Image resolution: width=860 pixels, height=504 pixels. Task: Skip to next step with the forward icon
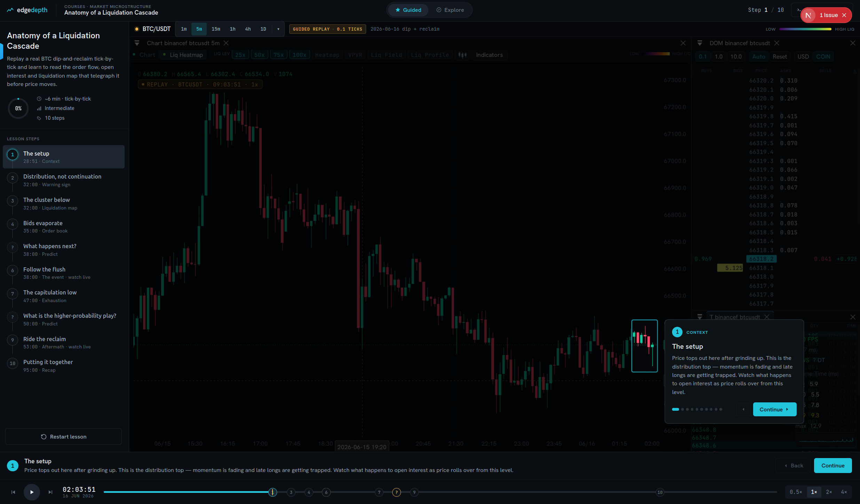click(x=50, y=492)
